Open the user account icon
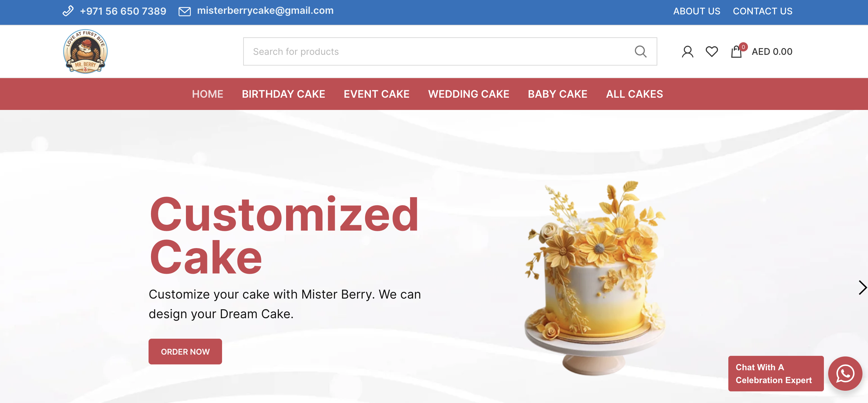The image size is (868, 403). [x=687, y=51]
